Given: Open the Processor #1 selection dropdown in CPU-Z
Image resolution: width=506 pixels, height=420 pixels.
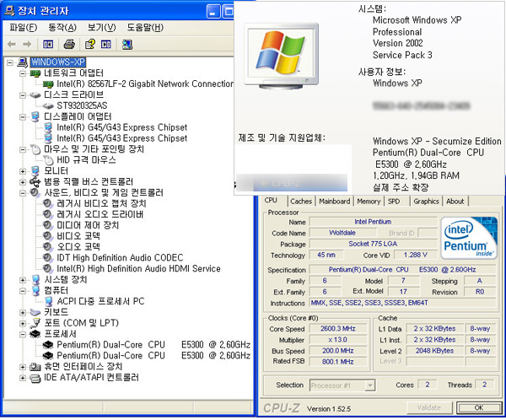Looking at the screenshot, I should (x=370, y=385).
